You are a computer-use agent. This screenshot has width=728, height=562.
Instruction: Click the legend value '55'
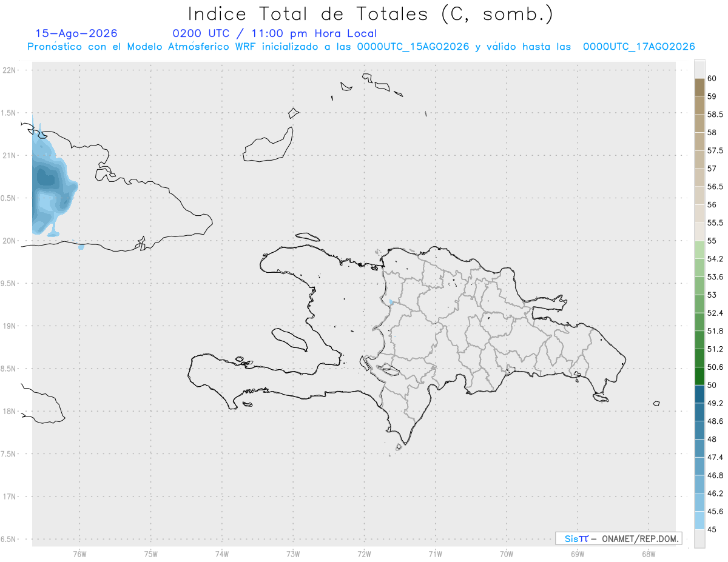click(x=712, y=241)
